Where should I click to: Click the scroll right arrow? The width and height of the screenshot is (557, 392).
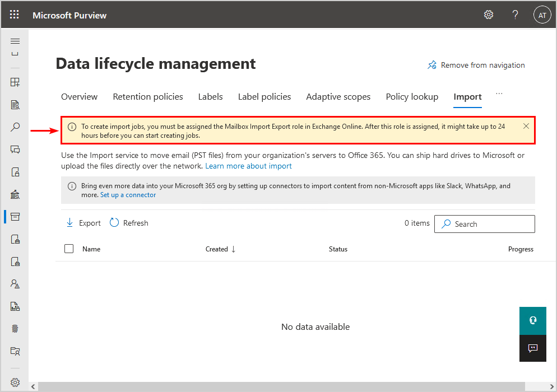[x=551, y=386]
